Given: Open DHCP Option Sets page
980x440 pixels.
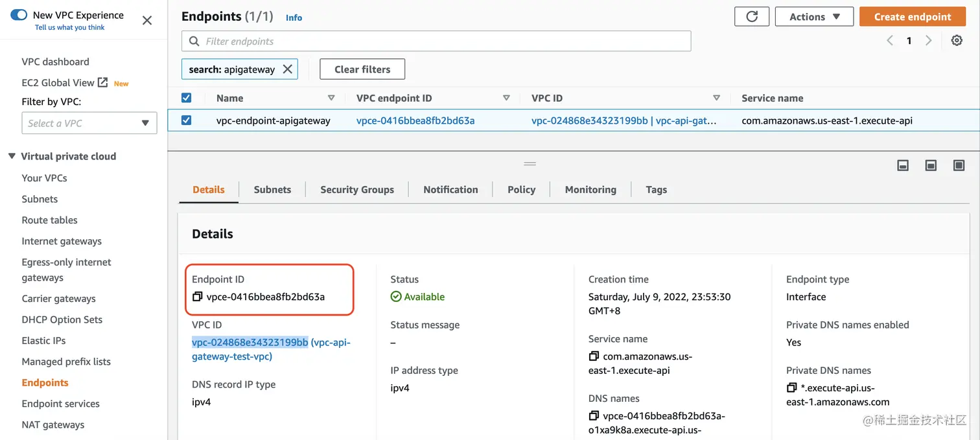Looking at the screenshot, I should click(x=62, y=319).
